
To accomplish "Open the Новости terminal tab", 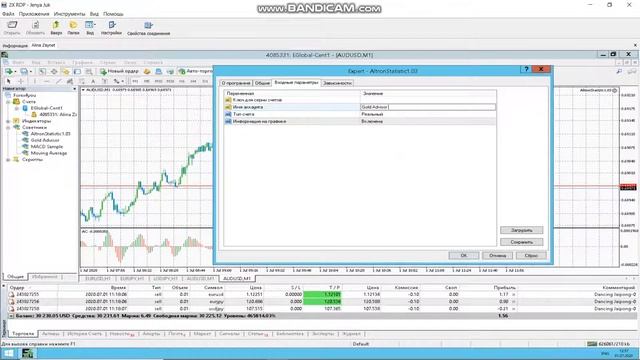I will pyautogui.click(x=121, y=334).
